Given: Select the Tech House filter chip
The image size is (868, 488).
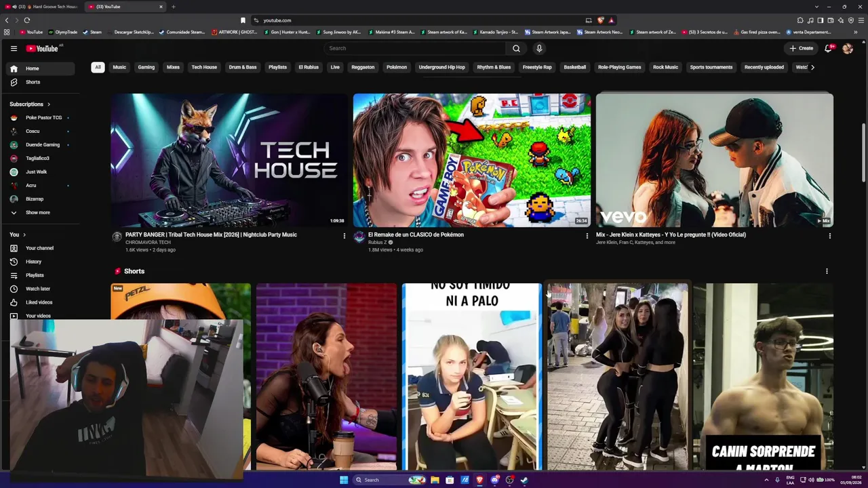Looking at the screenshot, I should point(204,67).
